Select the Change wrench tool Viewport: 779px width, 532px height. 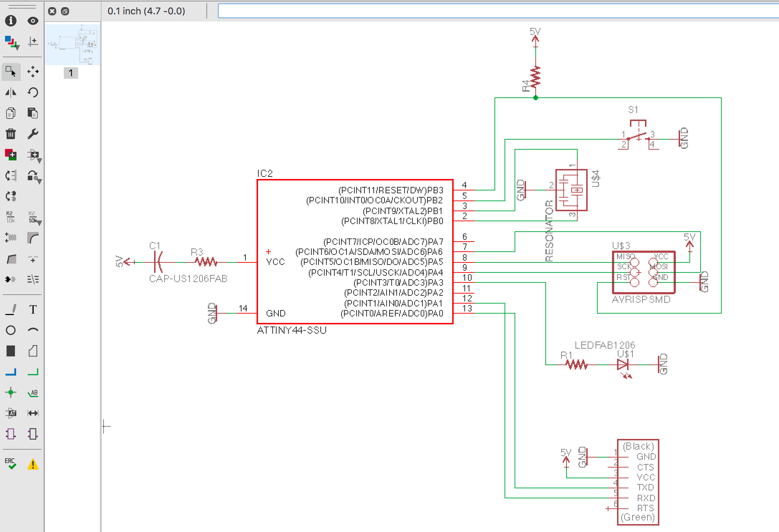(x=33, y=134)
